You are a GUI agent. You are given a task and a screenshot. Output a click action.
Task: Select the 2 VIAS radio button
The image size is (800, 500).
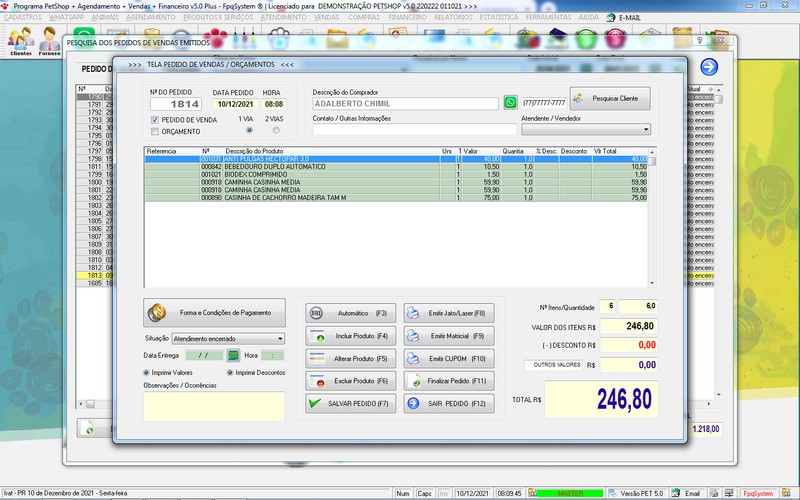(276, 131)
